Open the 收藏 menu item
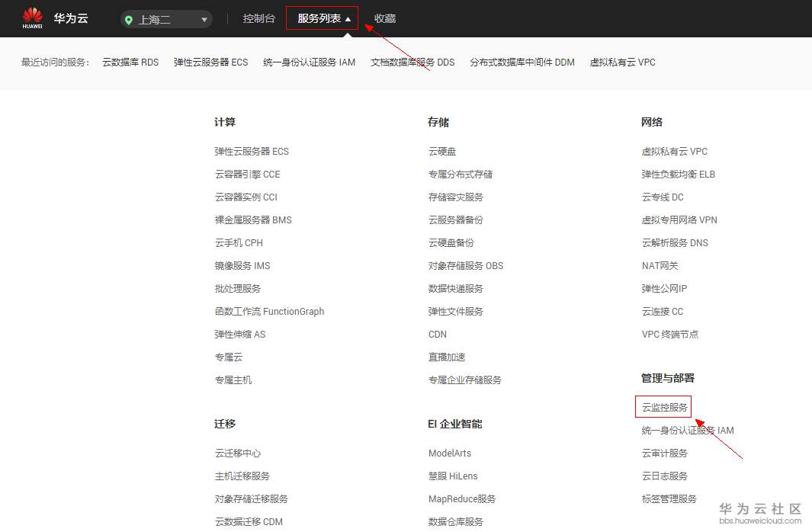Image resolution: width=812 pixels, height=532 pixels. pyautogui.click(x=385, y=18)
